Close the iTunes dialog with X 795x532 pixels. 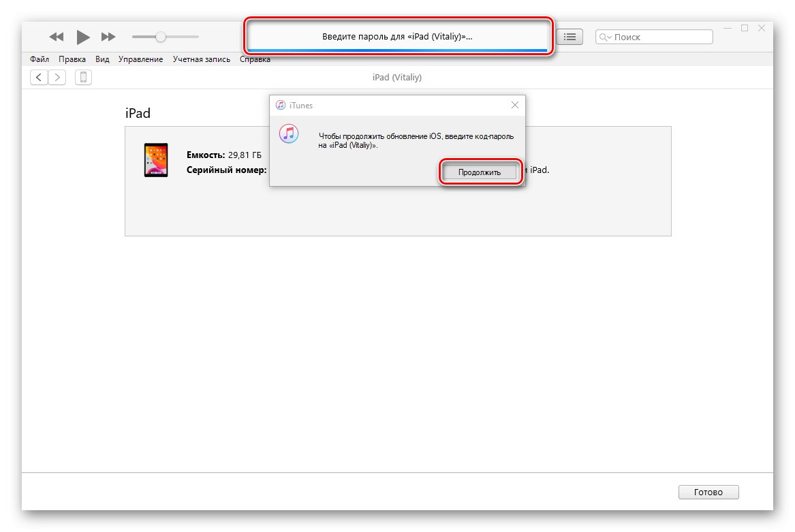click(x=514, y=105)
